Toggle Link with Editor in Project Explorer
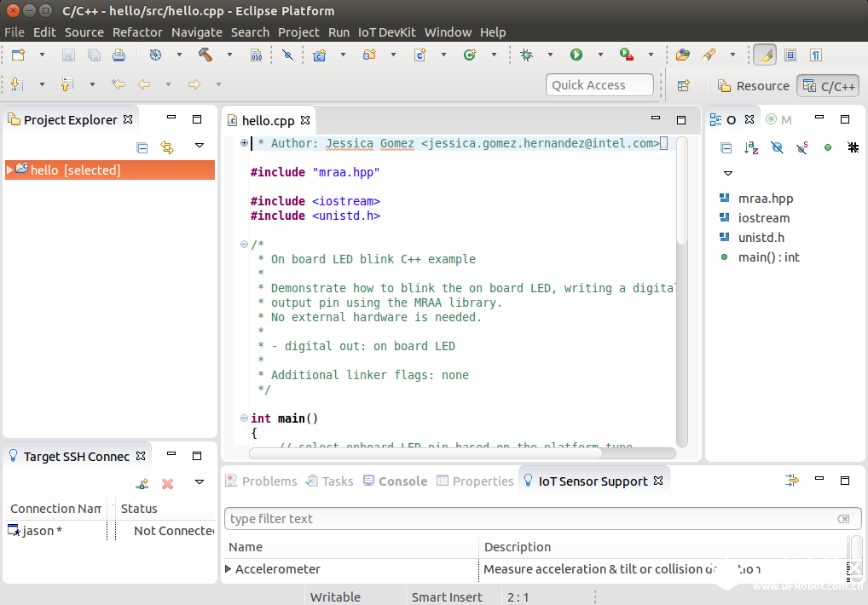Image resolution: width=868 pixels, height=605 pixels. click(167, 147)
